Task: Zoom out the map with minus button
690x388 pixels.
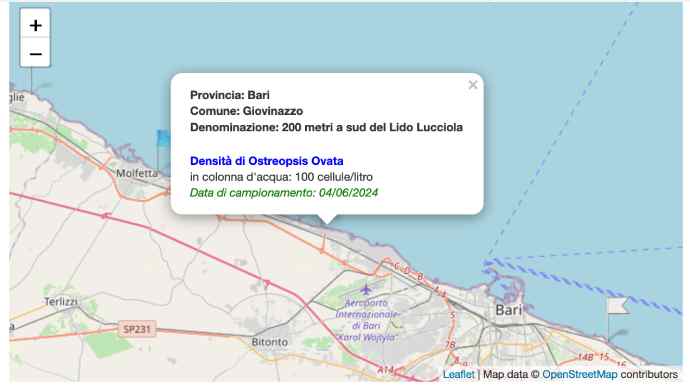Action: click(35, 54)
